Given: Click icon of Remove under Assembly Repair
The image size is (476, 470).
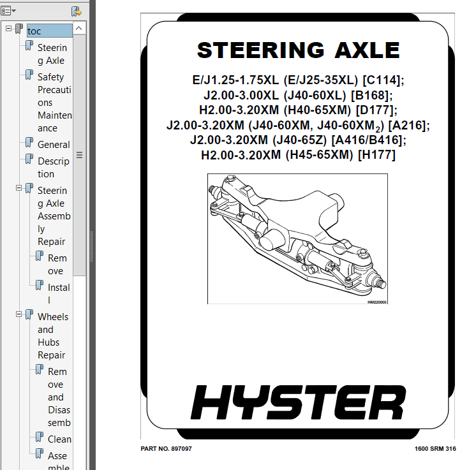Looking at the screenshot, I should pos(40,256).
